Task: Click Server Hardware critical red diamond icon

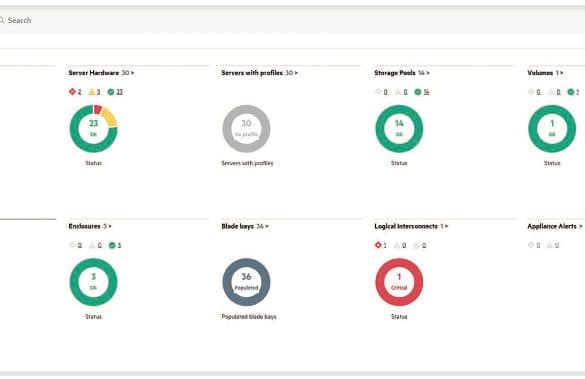Action: click(72, 91)
